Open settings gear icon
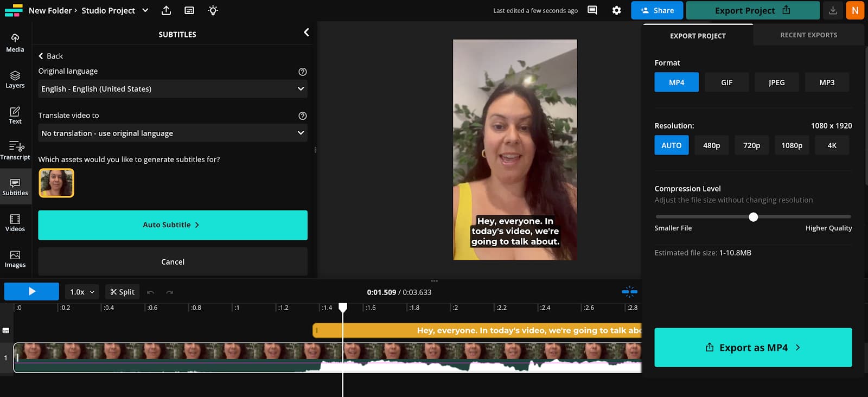 click(616, 10)
